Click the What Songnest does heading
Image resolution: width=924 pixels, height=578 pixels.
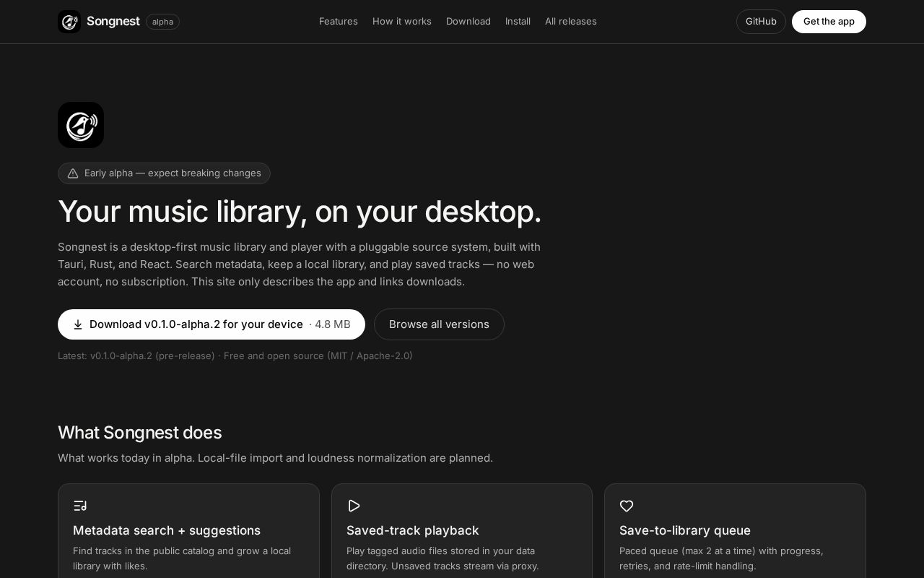(x=139, y=433)
